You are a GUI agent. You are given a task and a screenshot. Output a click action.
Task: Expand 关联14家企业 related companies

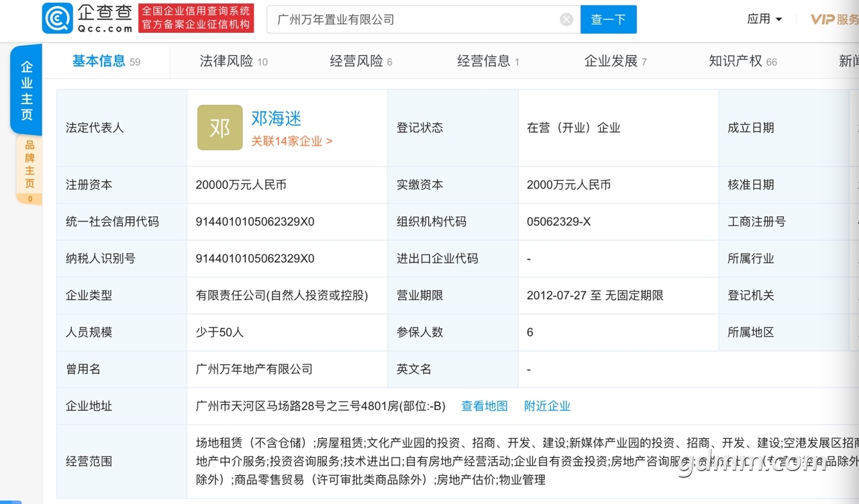pyautogui.click(x=291, y=141)
